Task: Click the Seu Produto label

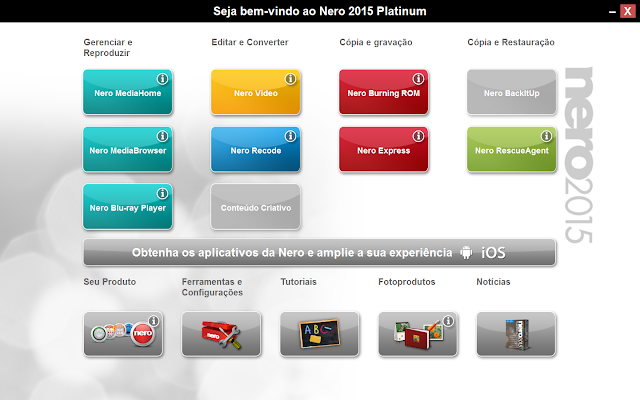Action: point(110,282)
